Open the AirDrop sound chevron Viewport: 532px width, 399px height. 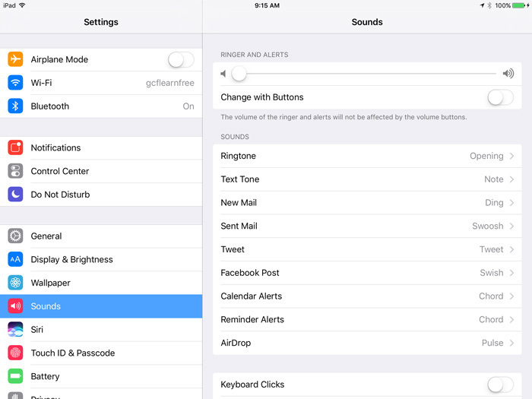511,343
